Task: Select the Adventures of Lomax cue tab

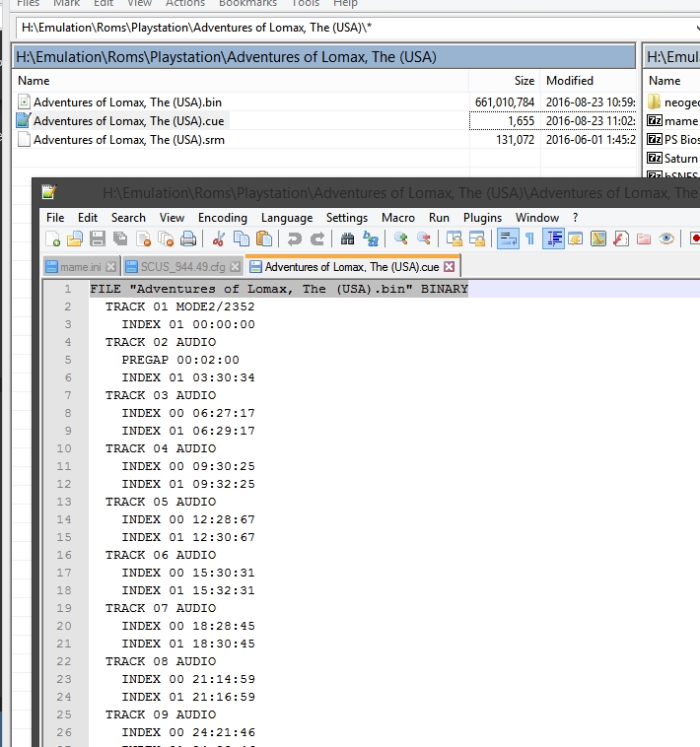Action: point(352,267)
